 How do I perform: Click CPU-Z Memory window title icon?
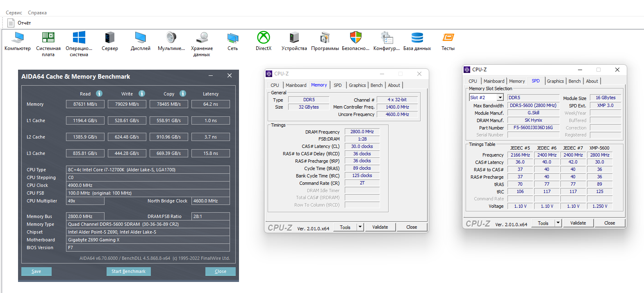tap(269, 74)
